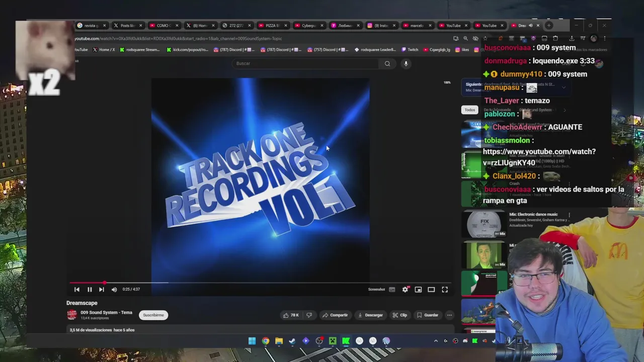Subscribe with the Suscribirme button
Viewport: 644px width, 362px height.
[153, 315]
